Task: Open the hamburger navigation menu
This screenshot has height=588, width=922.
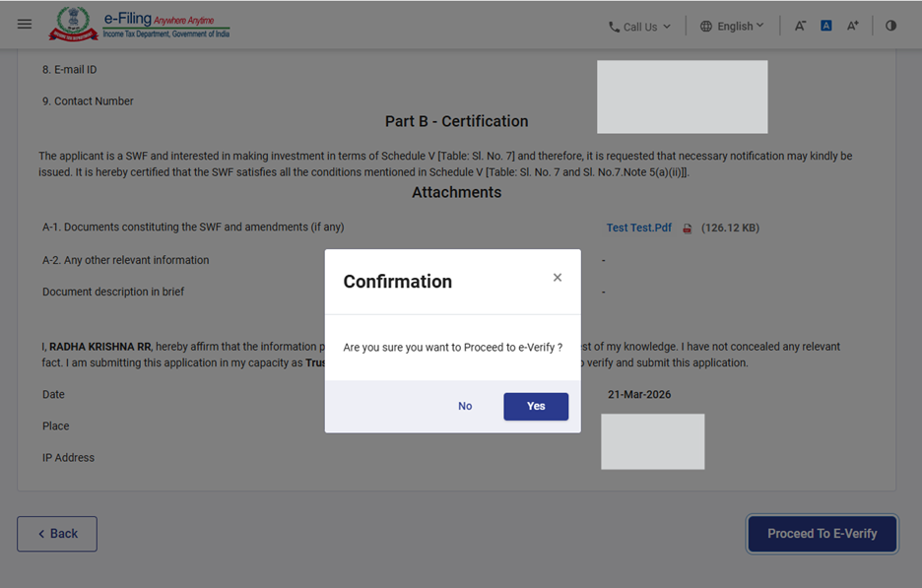Action: click(25, 25)
